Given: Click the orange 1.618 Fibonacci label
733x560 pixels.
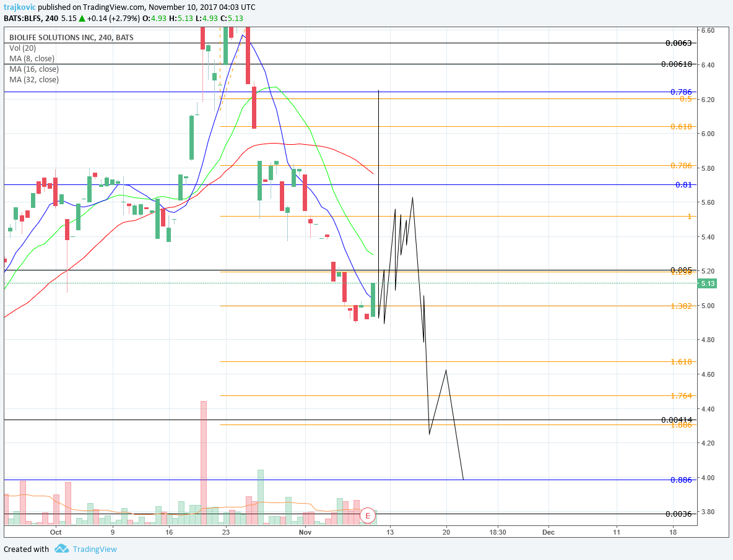Looking at the screenshot, I should click(x=681, y=361).
